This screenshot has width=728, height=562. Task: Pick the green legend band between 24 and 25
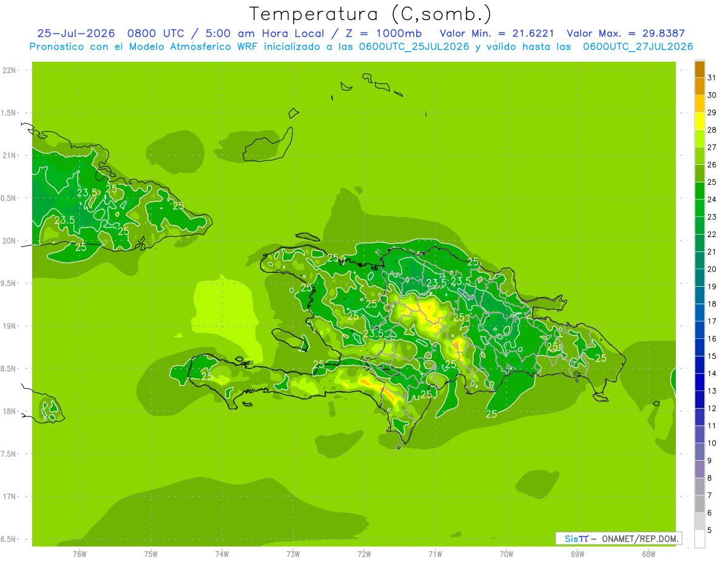click(699, 191)
